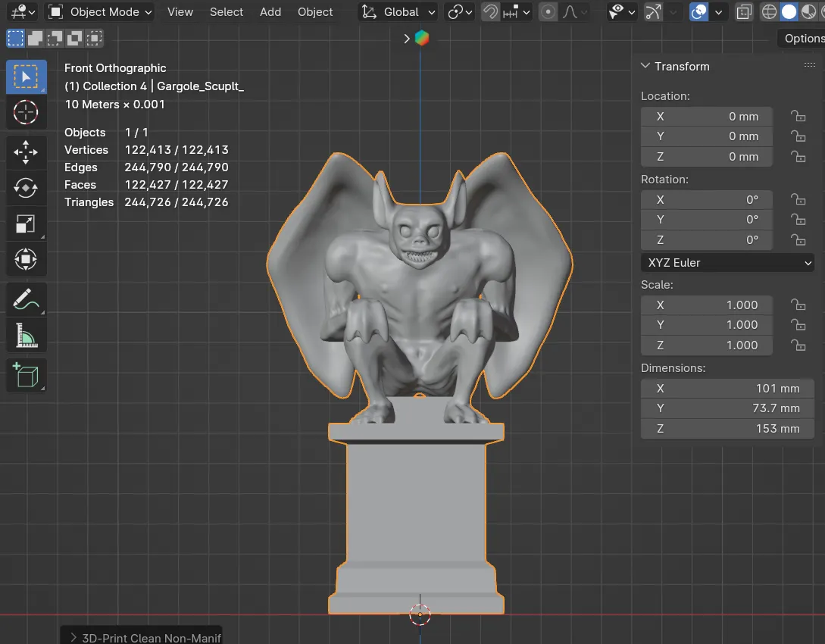Collapse the Transform panel header
The image size is (825, 644).
(x=675, y=67)
